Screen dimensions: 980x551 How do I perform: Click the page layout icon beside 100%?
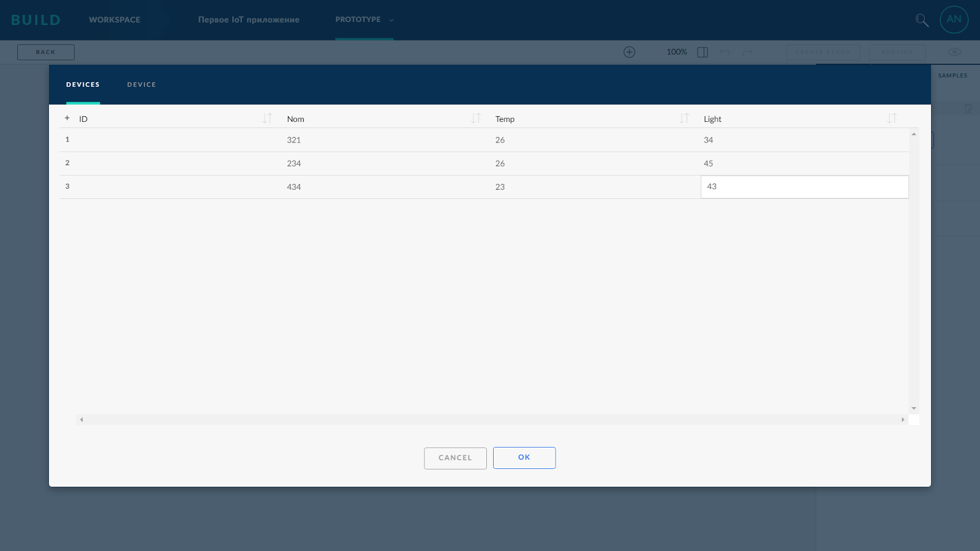pos(702,51)
